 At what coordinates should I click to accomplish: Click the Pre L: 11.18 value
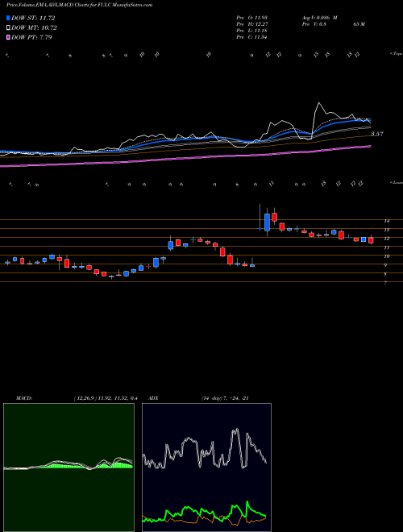click(x=251, y=31)
